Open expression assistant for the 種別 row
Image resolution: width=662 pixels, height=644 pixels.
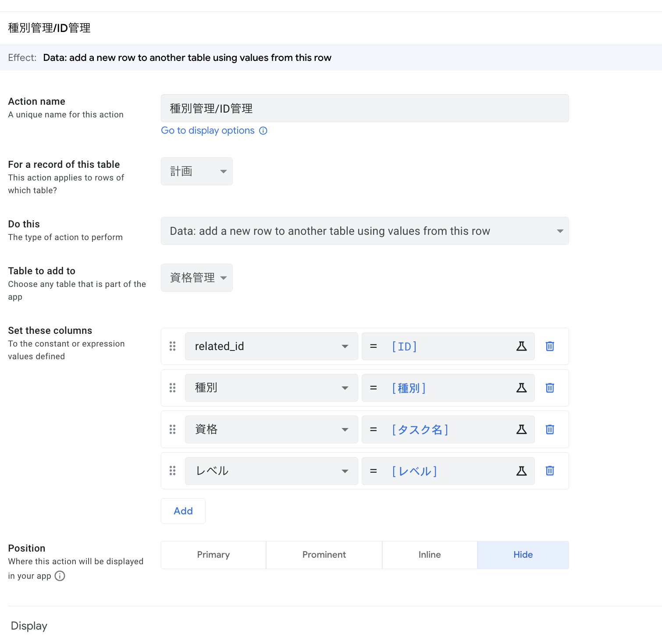[x=521, y=388]
